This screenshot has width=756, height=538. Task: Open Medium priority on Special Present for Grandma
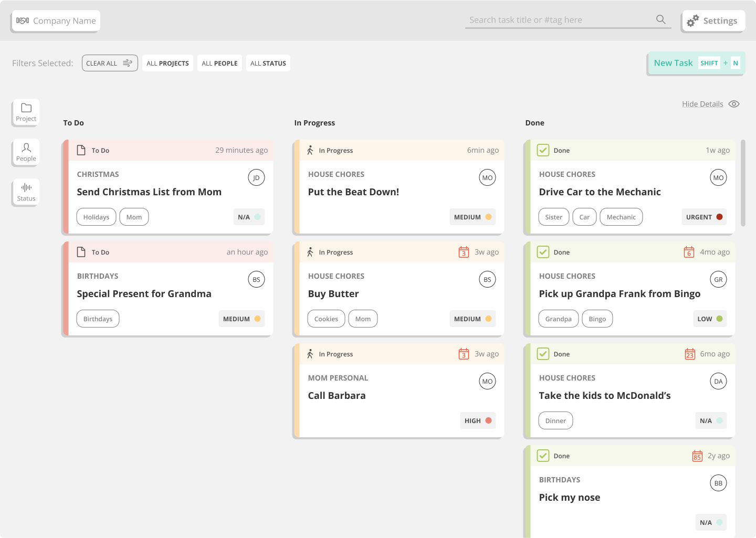pos(241,319)
